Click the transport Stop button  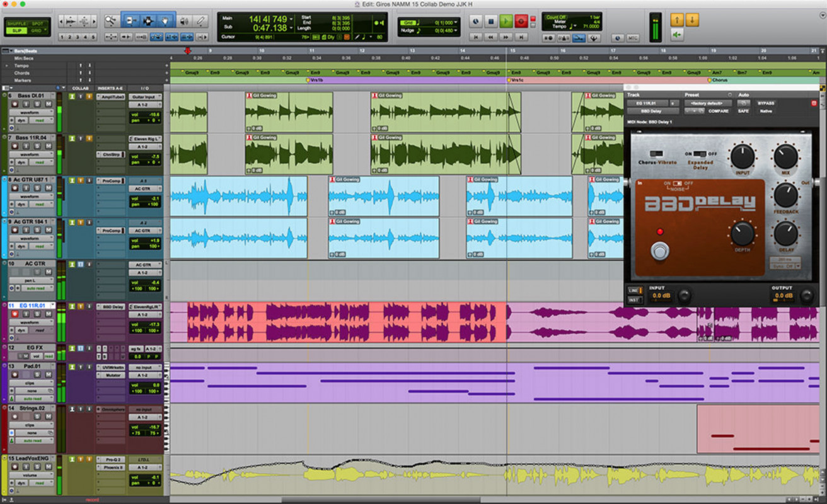click(491, 21)
